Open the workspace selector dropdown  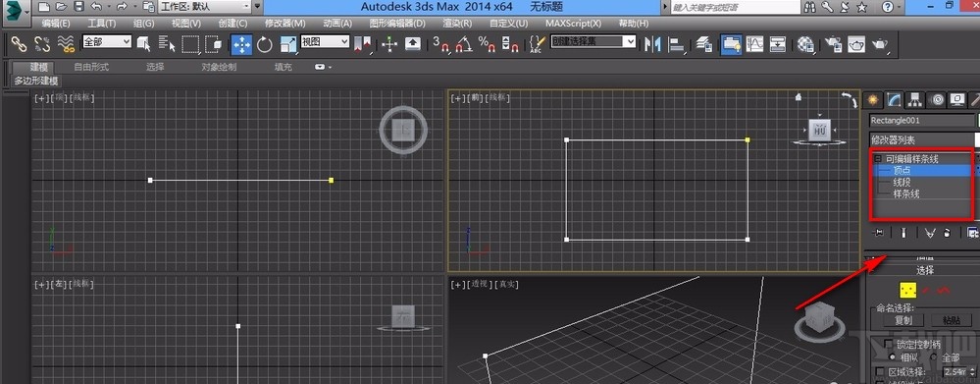pos(205,7)
